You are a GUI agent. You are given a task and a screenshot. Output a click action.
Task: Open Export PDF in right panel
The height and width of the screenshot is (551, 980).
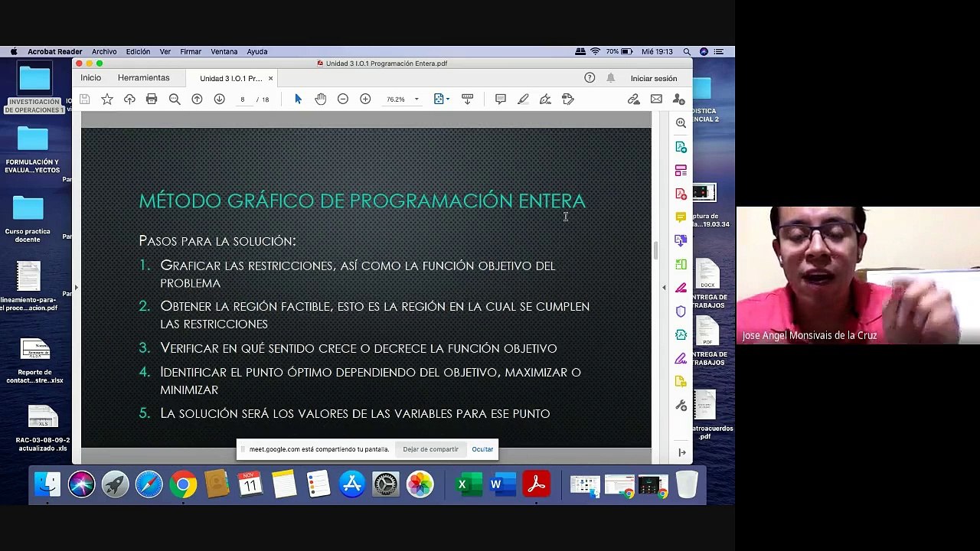[x=681, y=147]
